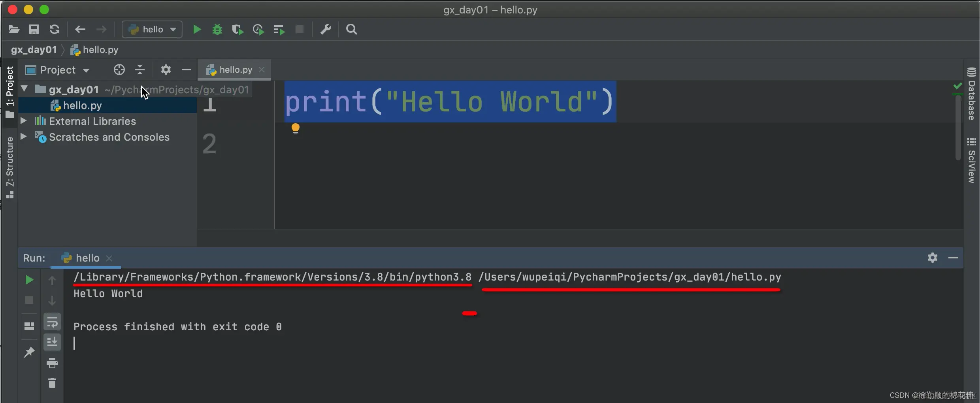
Task: Click the hello.py file path in console
Action: [x=630, y=277]
